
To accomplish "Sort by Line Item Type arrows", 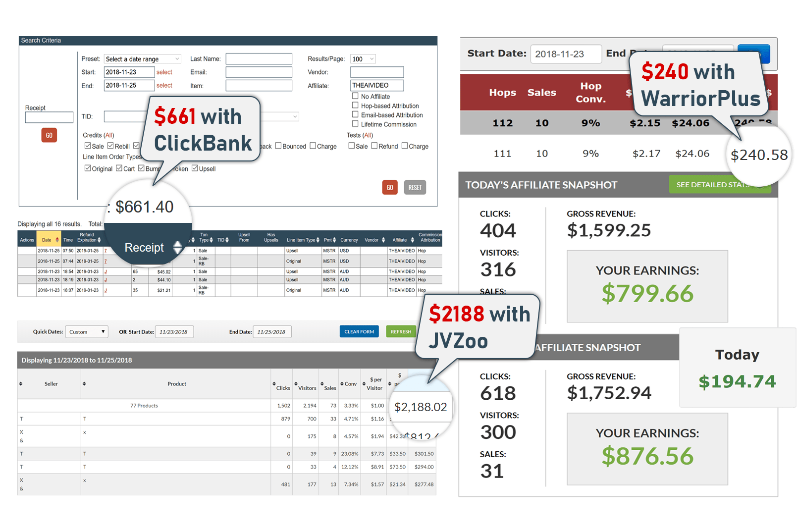I will click(x=319, y=240).
